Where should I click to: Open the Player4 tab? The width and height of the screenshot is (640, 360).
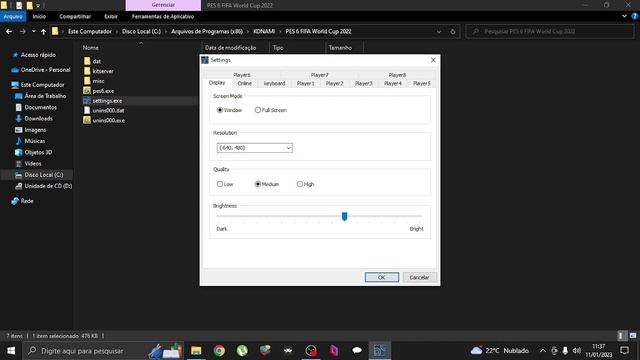393,83
